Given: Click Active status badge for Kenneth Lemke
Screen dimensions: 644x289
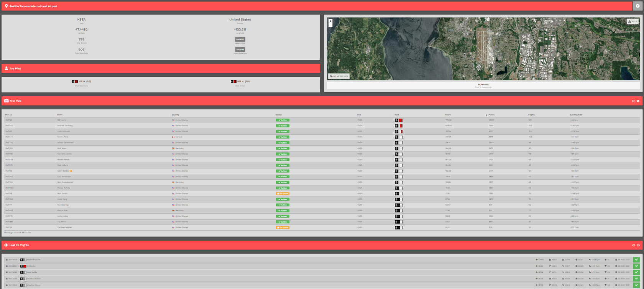Looking at the screenshot, I should point(283,154).
